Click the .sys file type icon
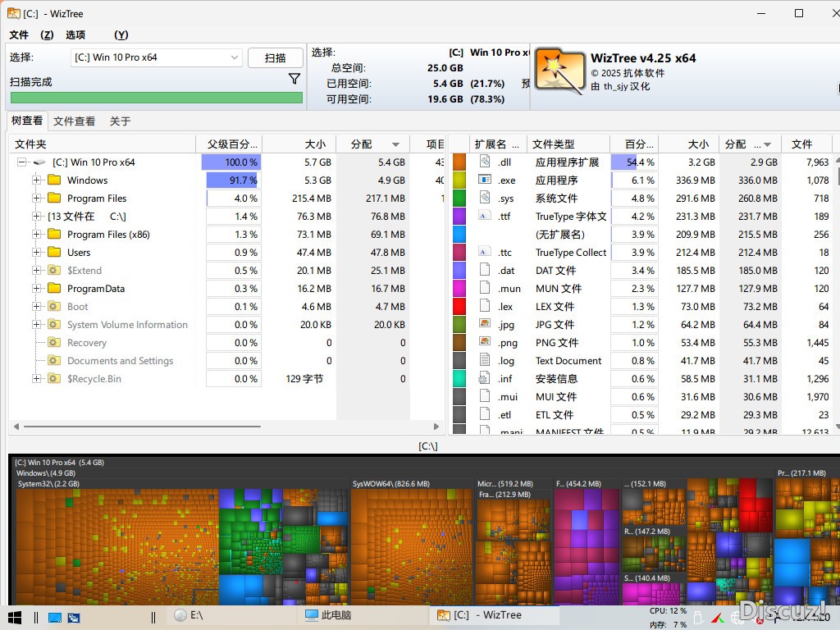The image size is (840, 630). pos(485,198)
